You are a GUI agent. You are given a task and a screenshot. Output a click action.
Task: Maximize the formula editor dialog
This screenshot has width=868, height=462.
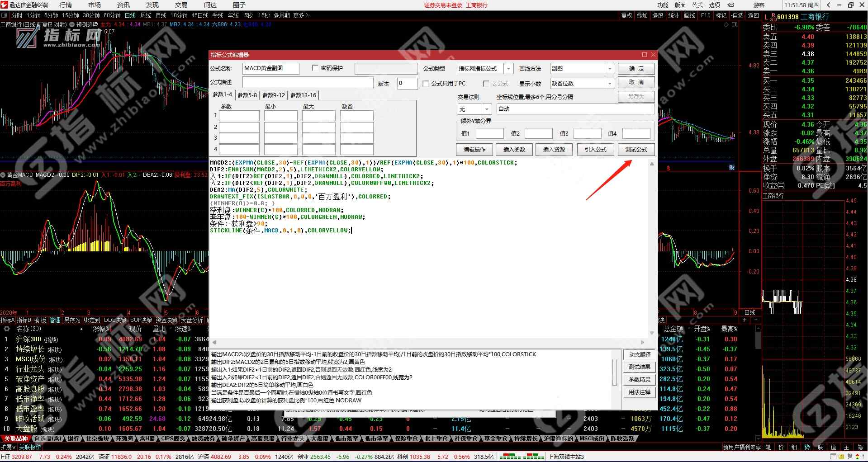point(644,55)
